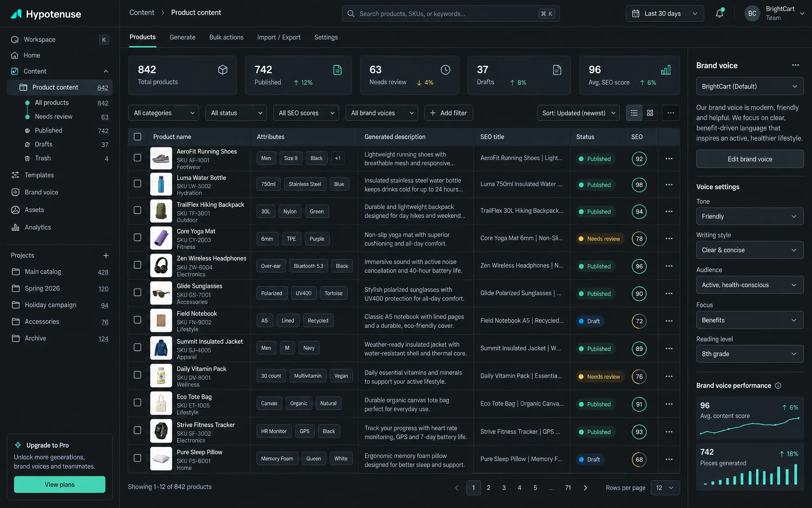Screen dimensions: 812x508
Task: Switch to grid view layout
Action: [650, 113]
